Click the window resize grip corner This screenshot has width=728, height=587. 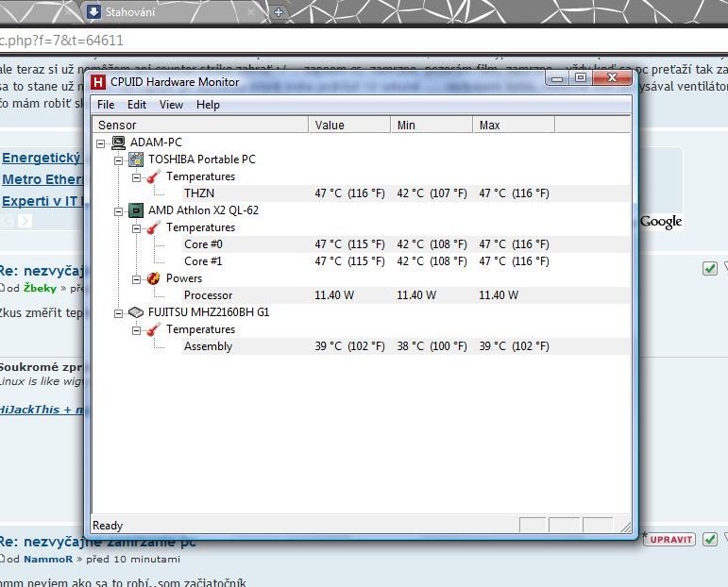[x=625, y=527]
